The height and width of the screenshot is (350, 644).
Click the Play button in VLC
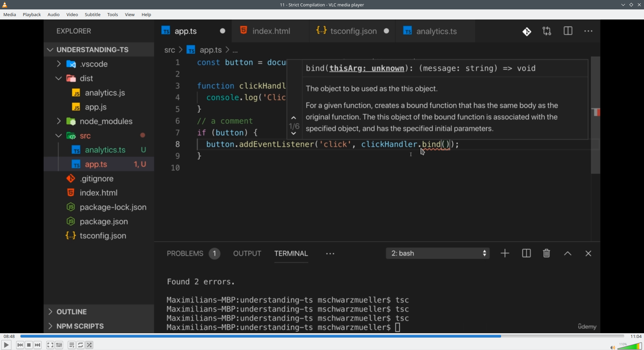(x=6, y=345)
